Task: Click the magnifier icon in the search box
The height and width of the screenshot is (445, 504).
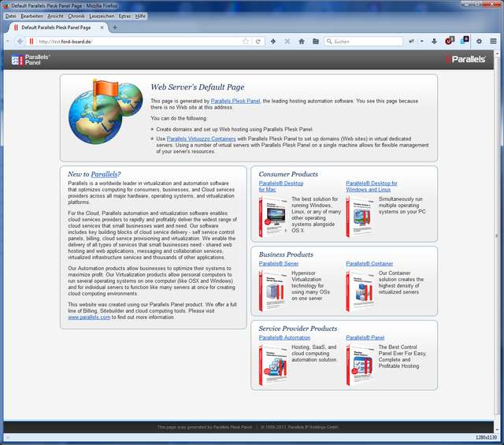Action: tap(329, 41)
